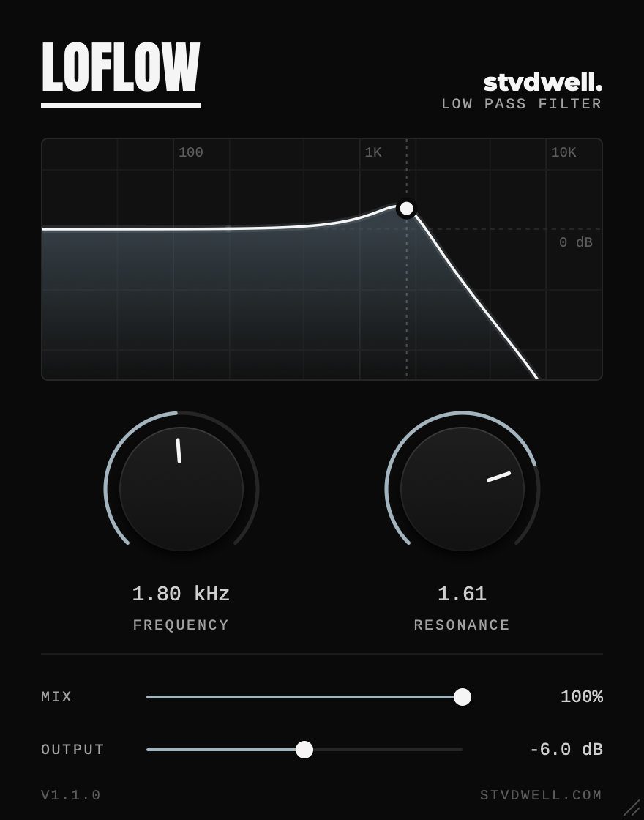Open the STVDWELL.COM link
Image resolution: width=644 pixels, height=820 pixels.
click(x=541, y=795)
